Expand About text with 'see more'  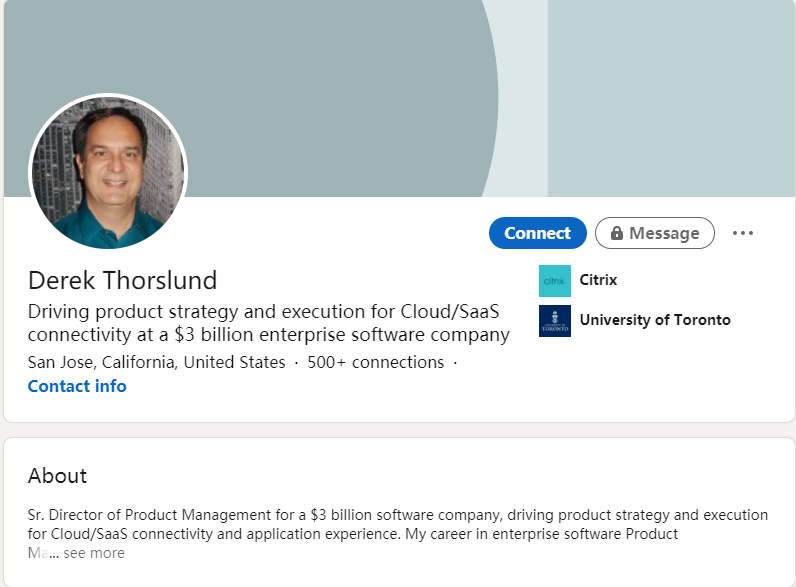tap(94, 553)
